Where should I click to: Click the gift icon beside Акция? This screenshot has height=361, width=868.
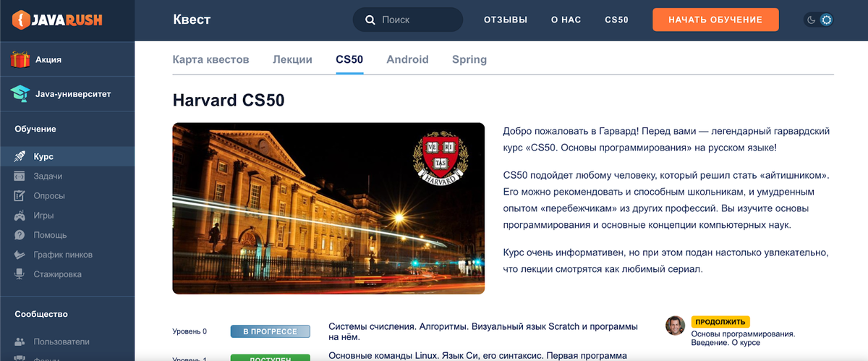20,59
